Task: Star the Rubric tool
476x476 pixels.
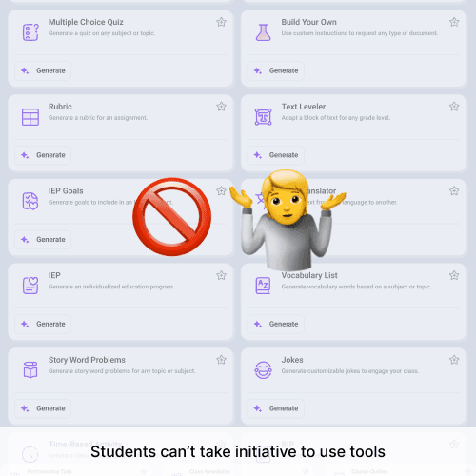Action: 221,107
